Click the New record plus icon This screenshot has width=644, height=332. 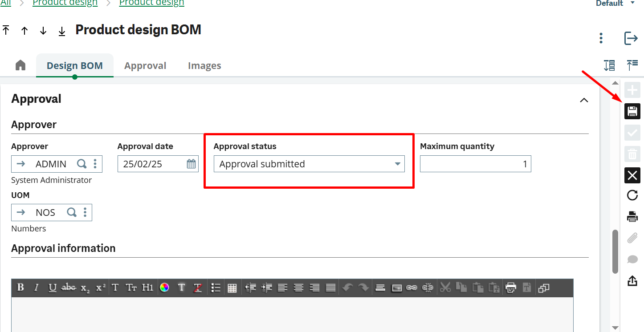[632, 90]
